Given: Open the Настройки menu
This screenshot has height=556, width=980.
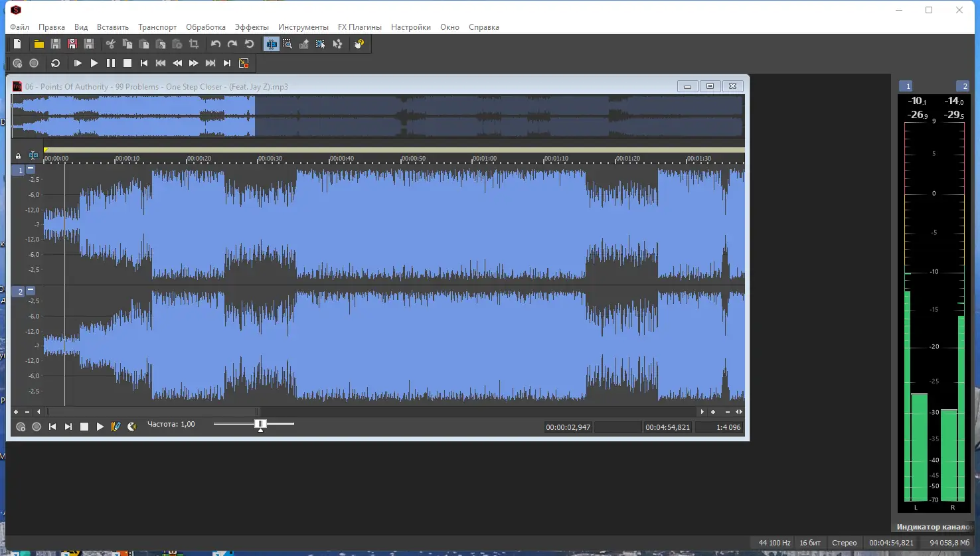Looking at the screenshot, I should 411,27.
